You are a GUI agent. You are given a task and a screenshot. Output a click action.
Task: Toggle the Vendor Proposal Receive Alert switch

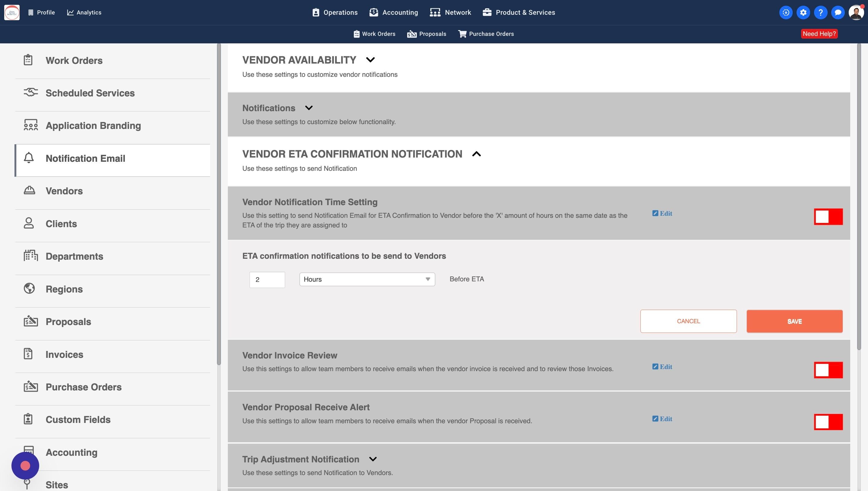click(x=828, y=422)
